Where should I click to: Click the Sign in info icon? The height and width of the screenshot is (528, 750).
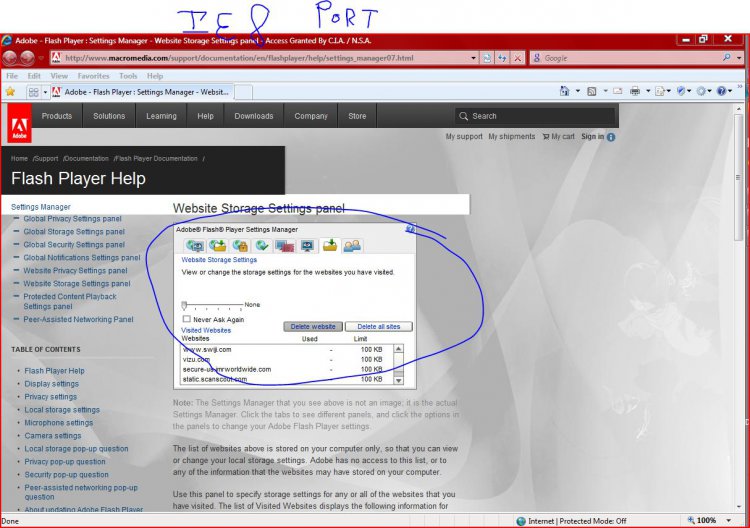tap(611, 137)
